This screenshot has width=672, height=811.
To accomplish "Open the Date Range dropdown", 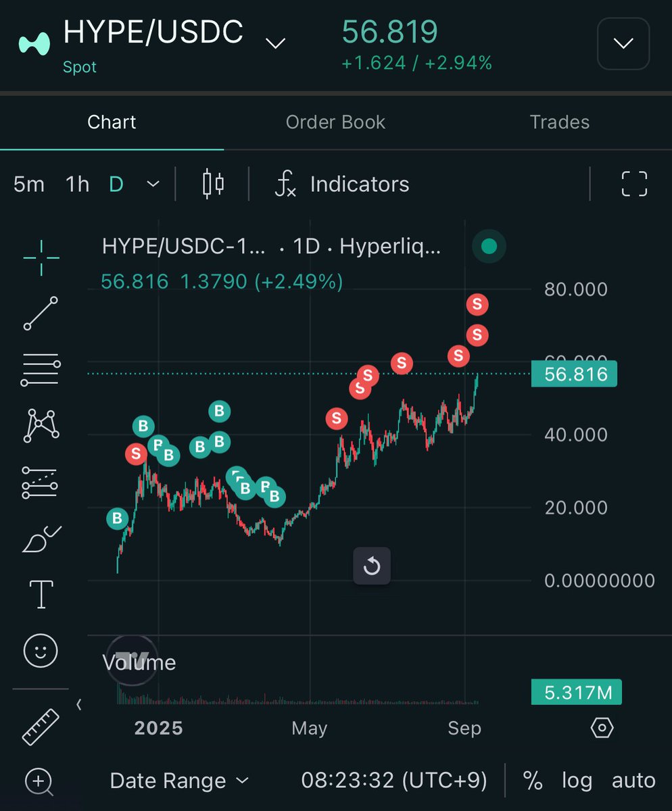I will pos(179,781).
